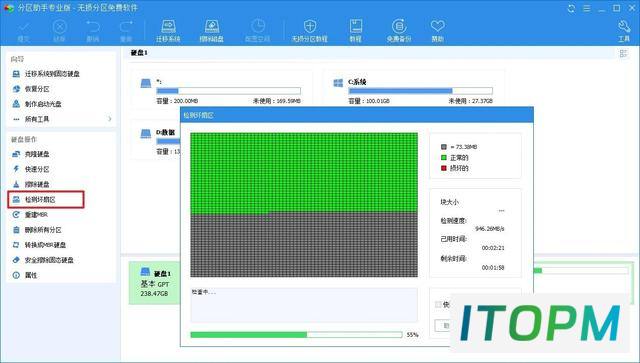
Task: Toggle the quick-check checkbox in the dialog
Action: 438,304
